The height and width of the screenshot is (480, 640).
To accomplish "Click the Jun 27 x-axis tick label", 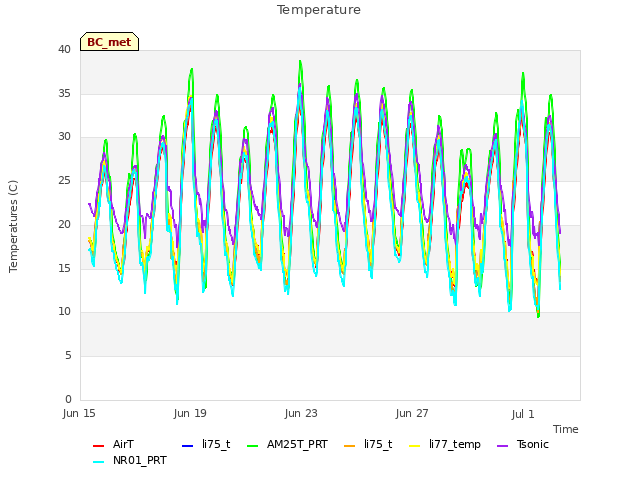I will [x=412, y=413].
